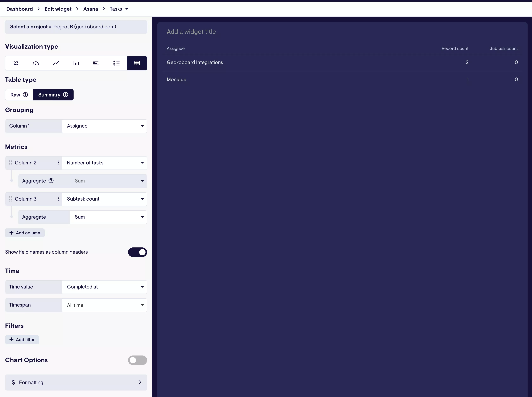Open the Column 1 Assignee grouping dropdown
The height and width of the screenshot is (397, 532).
click(104, 126)
